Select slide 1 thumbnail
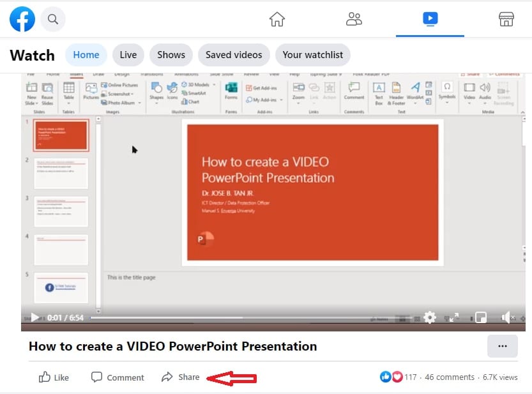 [x=61, y=135]
